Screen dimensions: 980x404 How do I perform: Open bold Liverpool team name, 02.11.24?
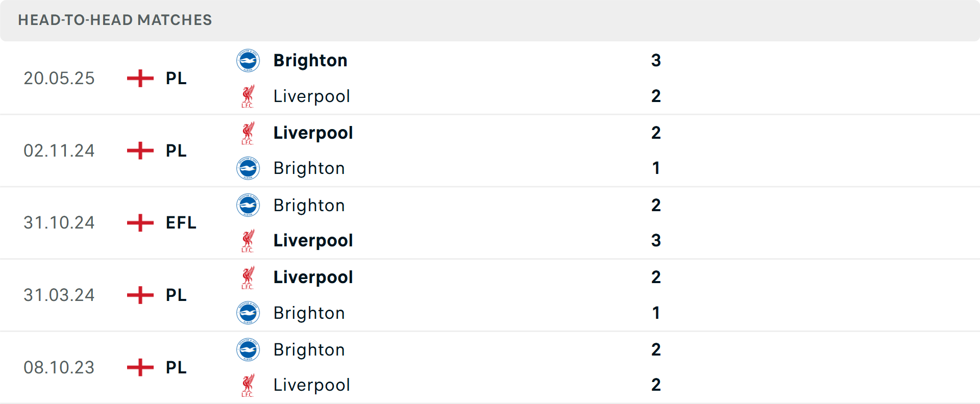click(x=313, y=133)
